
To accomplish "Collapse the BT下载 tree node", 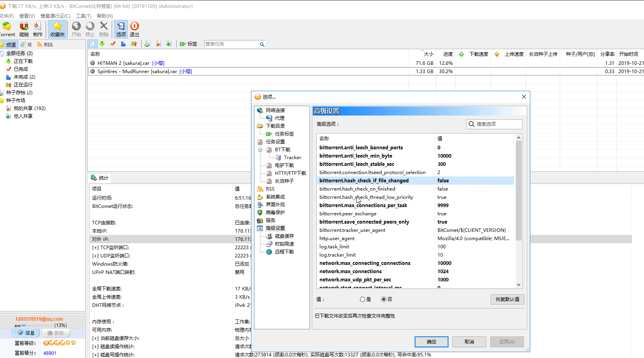I will (x=260, y=150).
